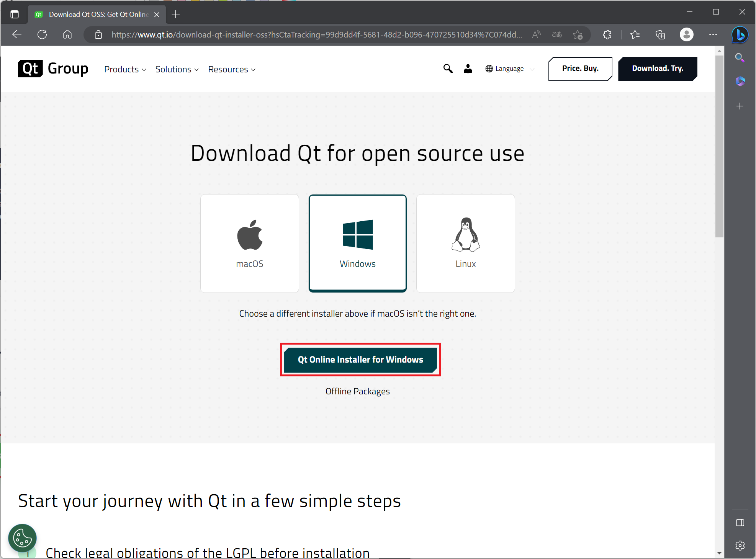This screenshot has height=559, width=756.
Task: Open the Offline Packages link
Action: tap(357, 391)
